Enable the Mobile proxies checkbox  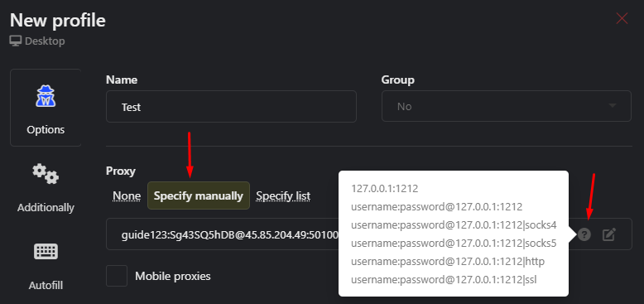coord(117,276)
